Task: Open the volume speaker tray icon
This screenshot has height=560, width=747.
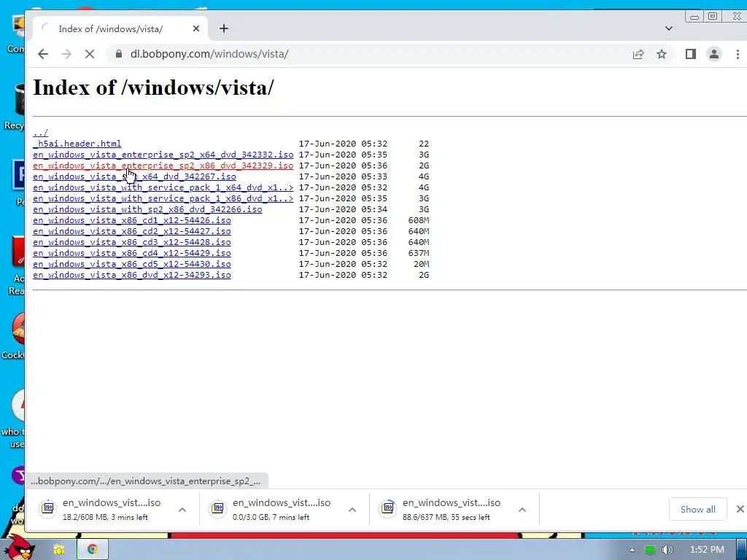Action: 667,550
